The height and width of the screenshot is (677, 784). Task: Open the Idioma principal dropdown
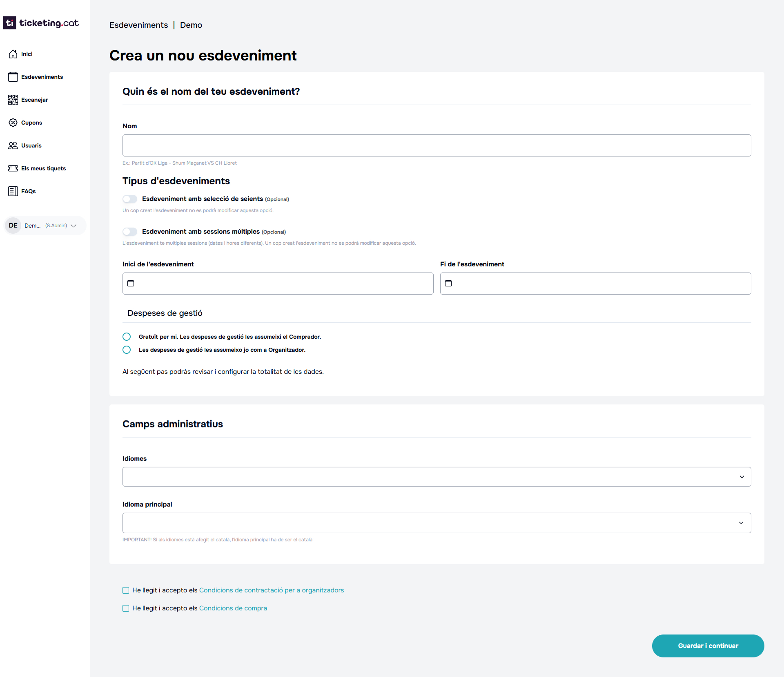pyautogui.click(x=437, y=523)
